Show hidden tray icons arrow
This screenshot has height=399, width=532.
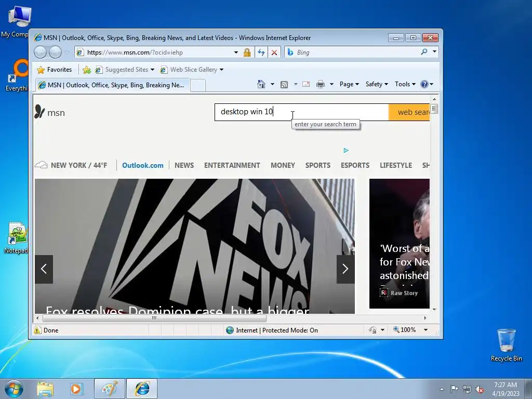[442, 389]
